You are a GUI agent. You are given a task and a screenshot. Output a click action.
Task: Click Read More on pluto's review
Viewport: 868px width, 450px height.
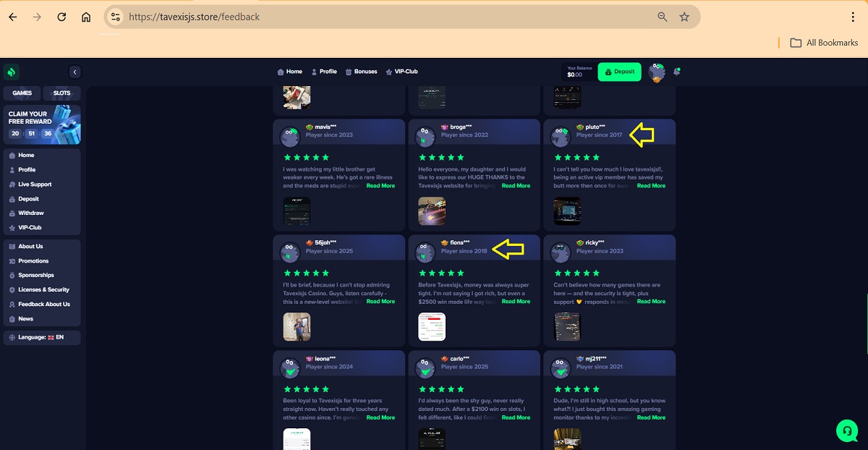pos(651,186)
